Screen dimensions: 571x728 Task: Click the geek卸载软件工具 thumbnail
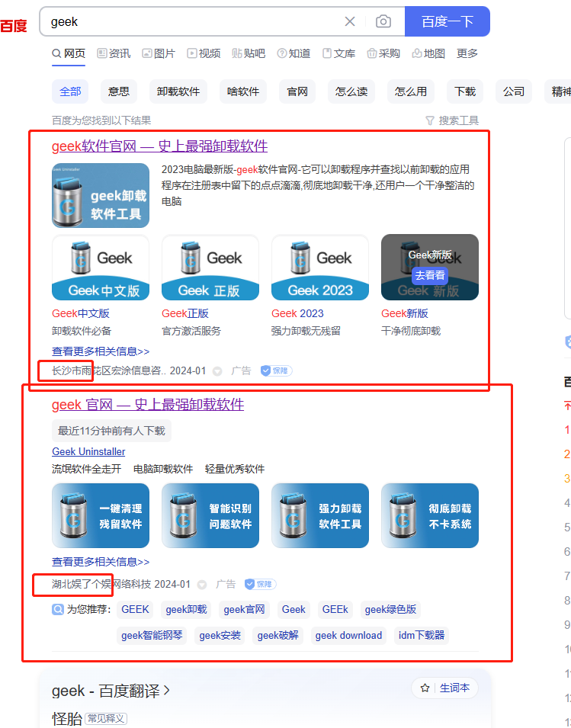(101, 195)
